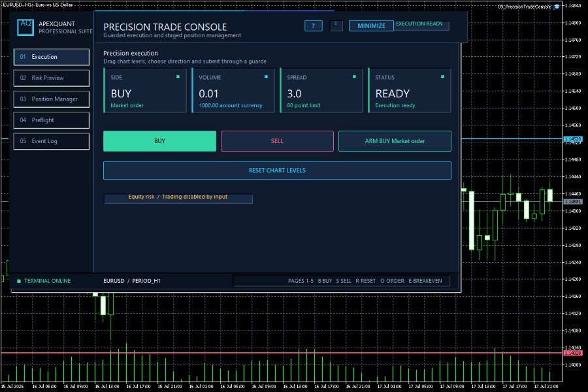The height and width of the screenshot is (392, 588).
Task: Click the SPREAD 3.0 info card
Action: [x=321, y=90]
